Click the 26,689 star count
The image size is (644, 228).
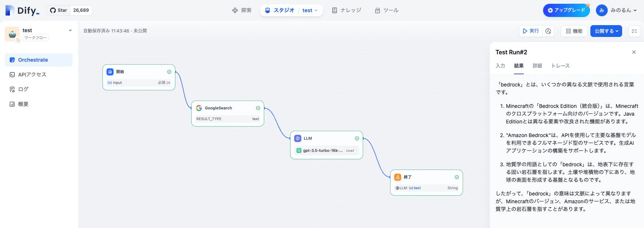pos(81,10)
